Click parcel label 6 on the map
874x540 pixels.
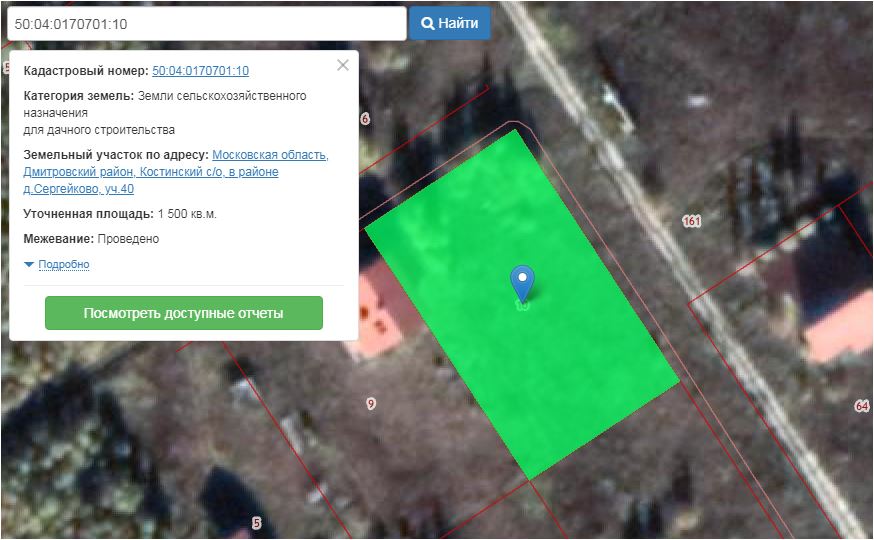click(365, 119)
